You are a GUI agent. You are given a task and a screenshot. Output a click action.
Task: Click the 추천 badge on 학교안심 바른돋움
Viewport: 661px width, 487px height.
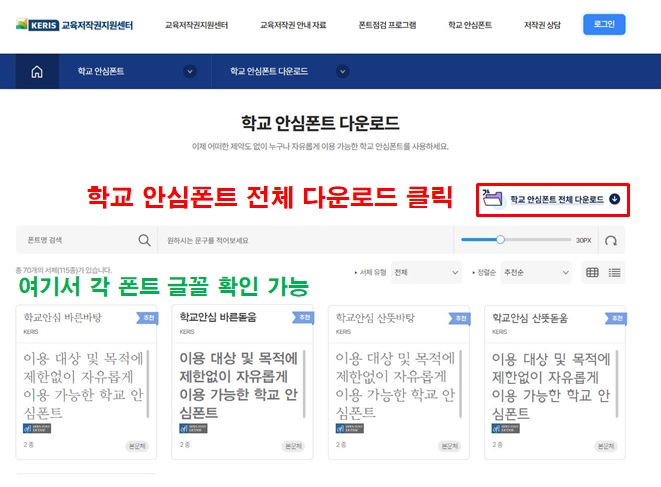pos(303,317)
